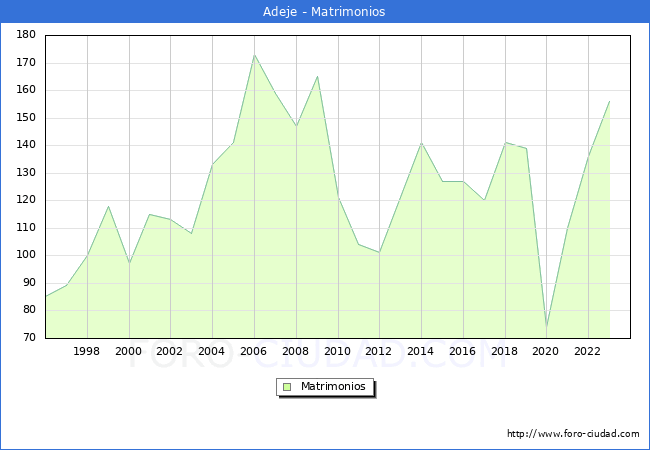Click the 130 y-axis value

[26, 173]
